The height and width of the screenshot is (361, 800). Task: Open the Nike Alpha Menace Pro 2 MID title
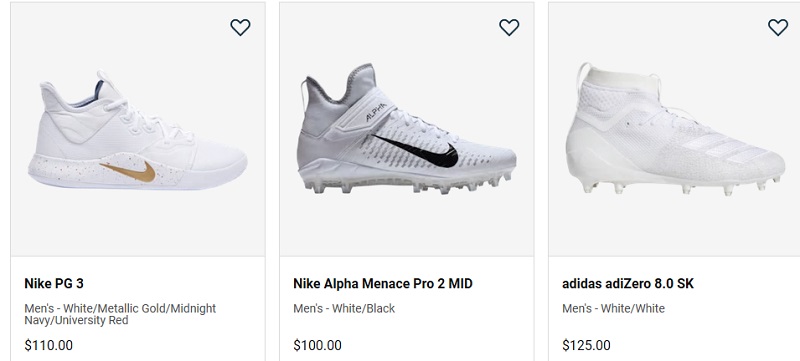383,283
